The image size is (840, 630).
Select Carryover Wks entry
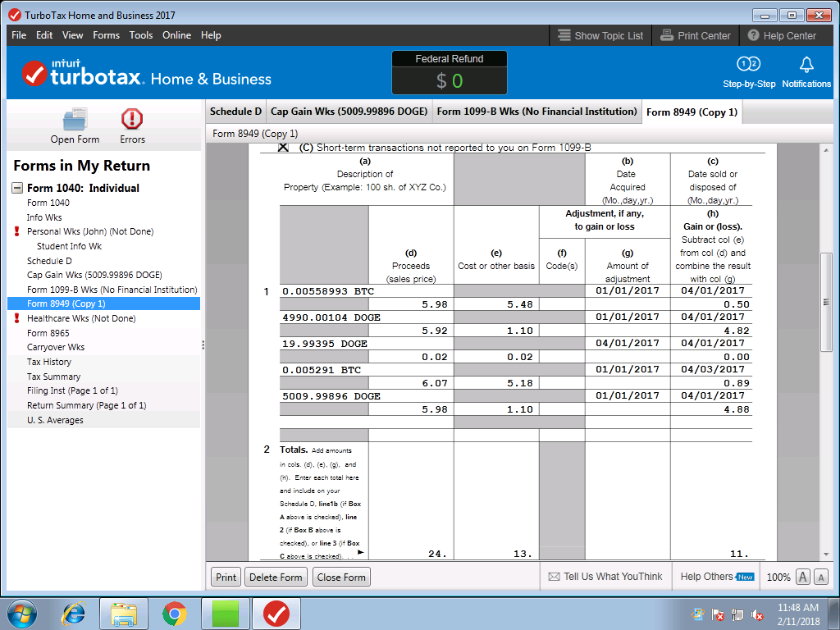[x=56, y=347]
